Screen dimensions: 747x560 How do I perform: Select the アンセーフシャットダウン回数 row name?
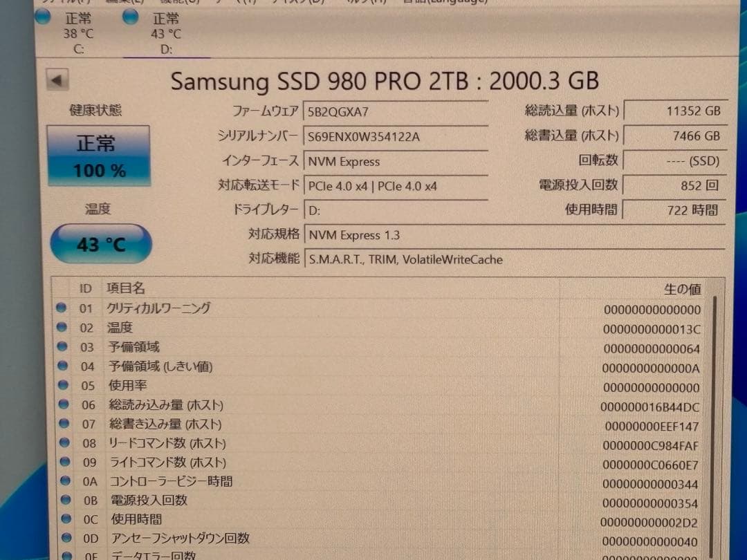181,538
